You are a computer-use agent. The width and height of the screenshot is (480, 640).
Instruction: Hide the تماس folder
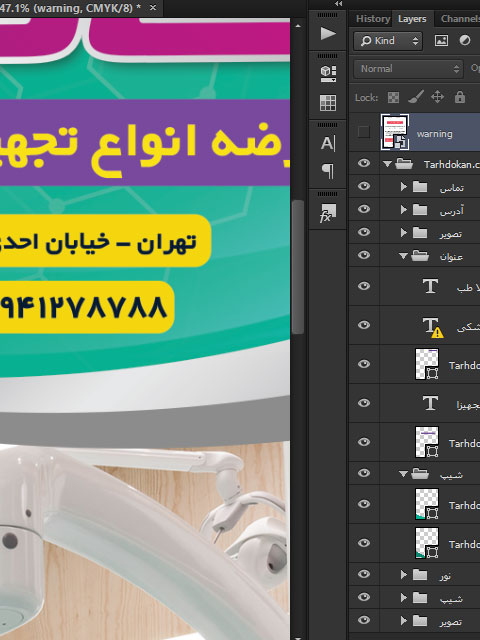[x=364, y=186]
